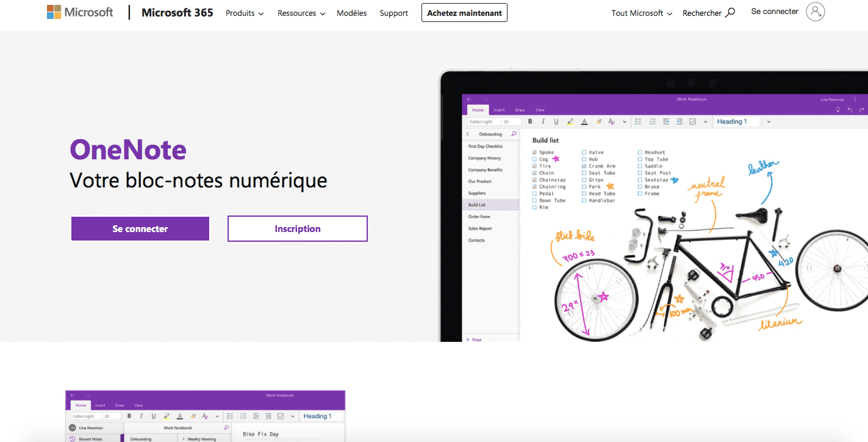Toggle the Crank Arm checkbox in Build list
868x442 pixels.
[584, 166]
